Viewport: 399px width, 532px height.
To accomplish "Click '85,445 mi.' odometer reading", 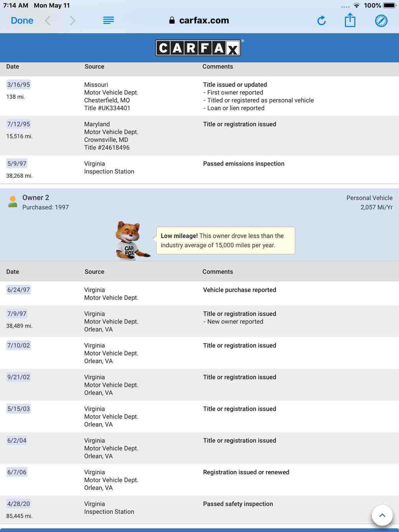I will pos(19,516).
